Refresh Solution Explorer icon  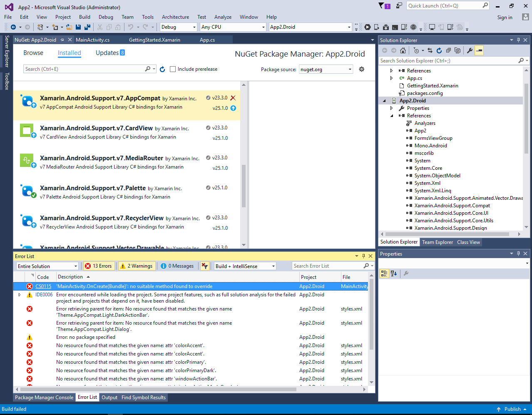tap(439, 50)
